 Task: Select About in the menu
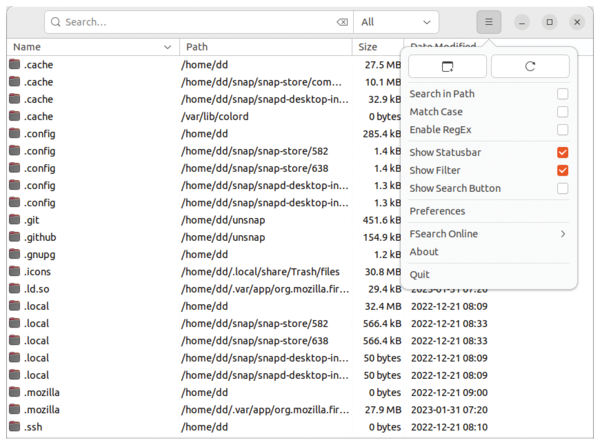pos(424,252)
